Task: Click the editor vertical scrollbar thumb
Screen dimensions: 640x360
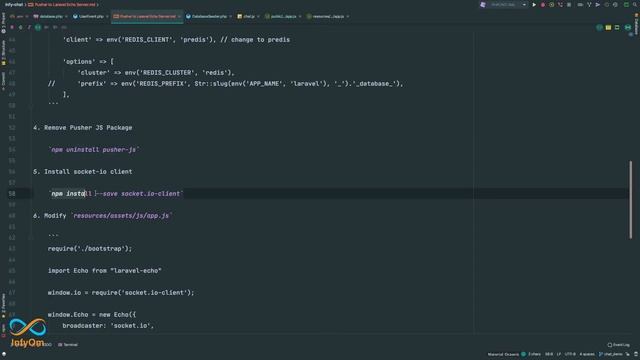Action: coord(631,200)
